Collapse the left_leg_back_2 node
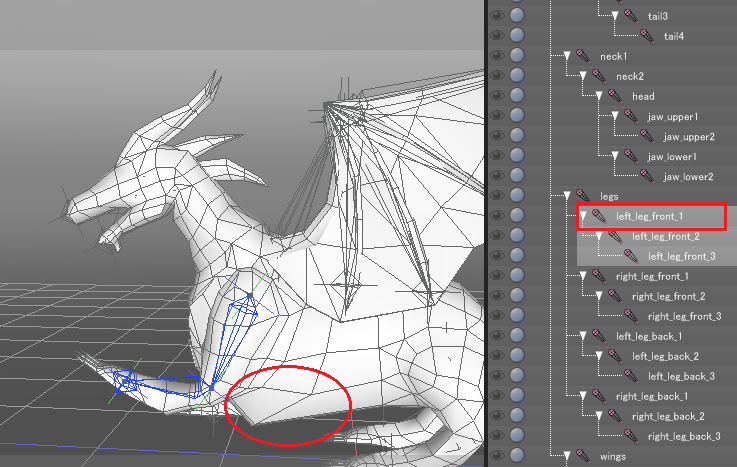 tap(599, 355)
